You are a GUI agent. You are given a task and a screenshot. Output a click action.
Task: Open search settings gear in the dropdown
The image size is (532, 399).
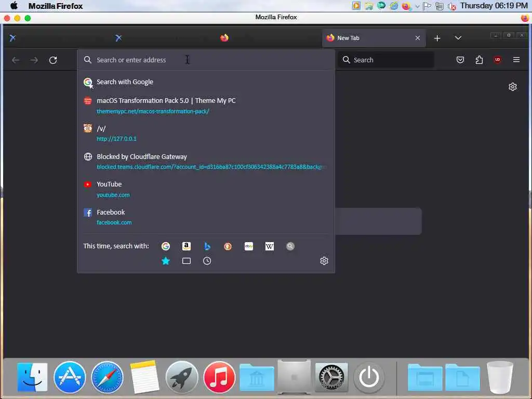(324, 261)
